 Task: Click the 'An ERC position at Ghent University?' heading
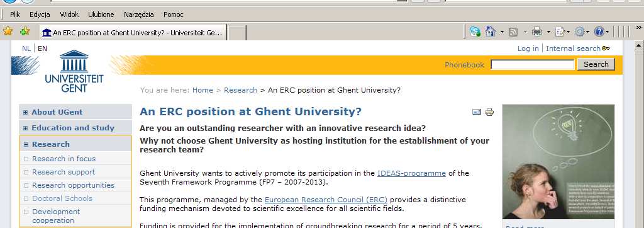(x=250, y=111)
